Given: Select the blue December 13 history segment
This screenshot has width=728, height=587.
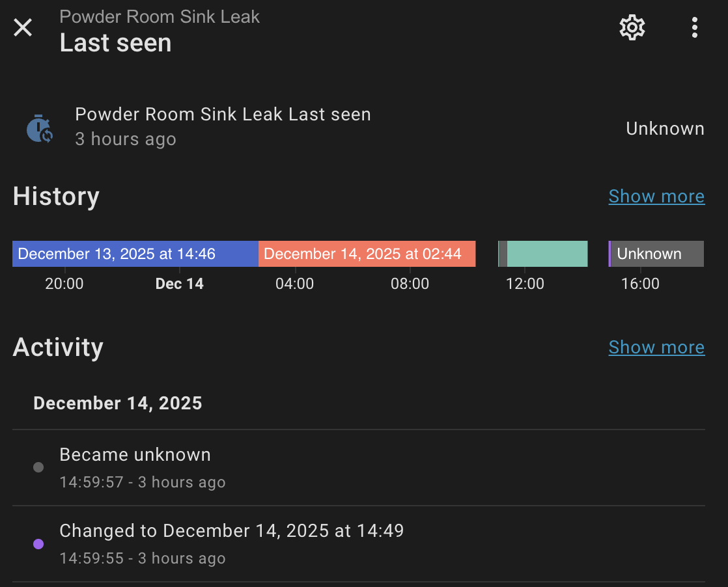Looking at the screenshot, I should click(135, 254).
